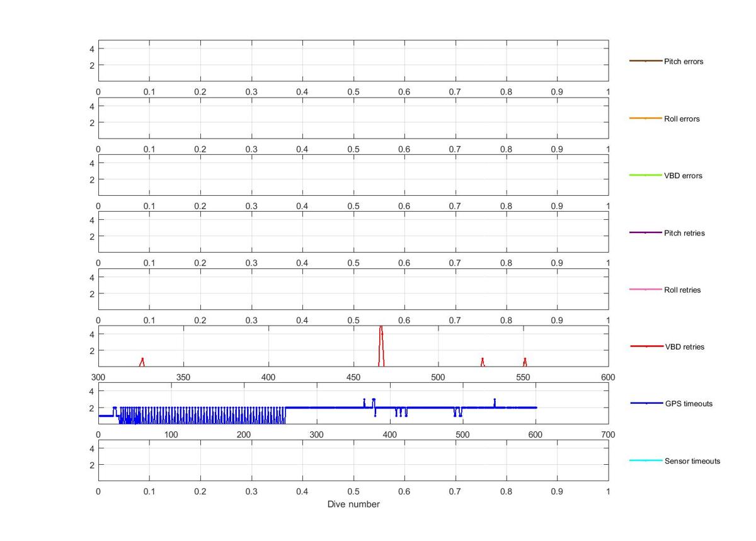Select the pink Roll retries legend line
Image resolution: width=756 pixels, height=541 pixels.
(x=646, y=290)
